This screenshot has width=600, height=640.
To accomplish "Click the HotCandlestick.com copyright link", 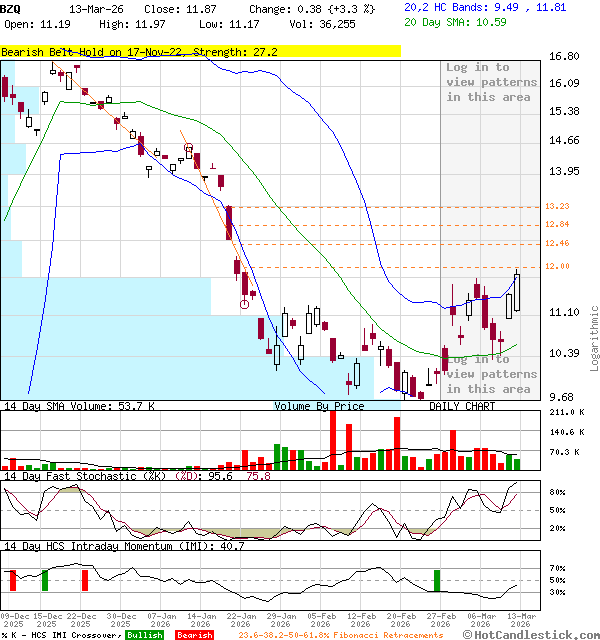I will coord(532,634).
